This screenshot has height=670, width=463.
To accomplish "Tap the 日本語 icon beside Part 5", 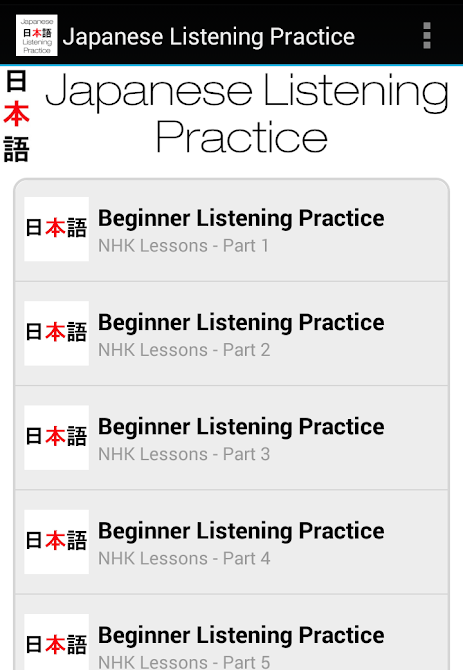I will [x=56, y=642].
